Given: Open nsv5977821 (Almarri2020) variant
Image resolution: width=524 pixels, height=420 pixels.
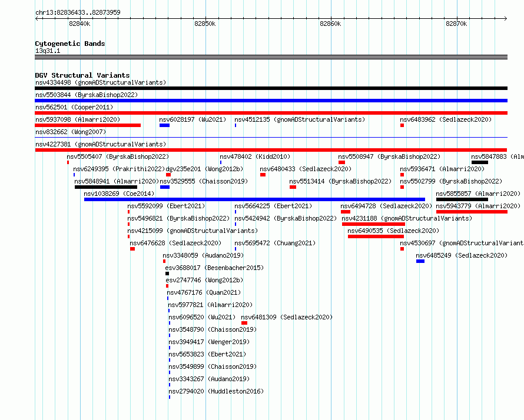Looking at the screenshot, I should (210, 305).
